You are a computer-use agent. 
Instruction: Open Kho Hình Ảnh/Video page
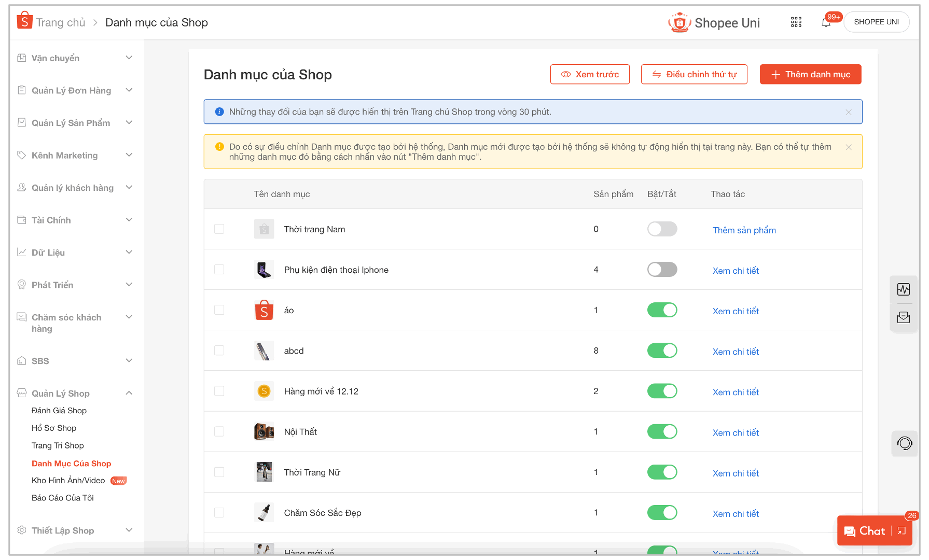tap(68, 481)
